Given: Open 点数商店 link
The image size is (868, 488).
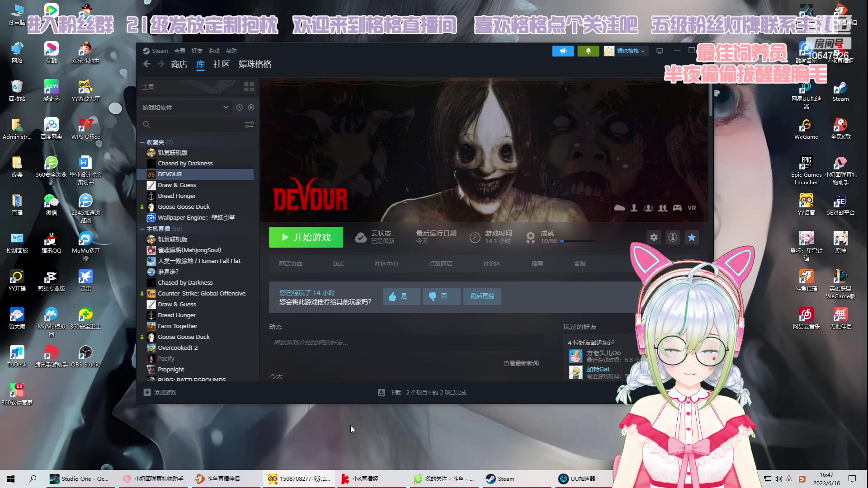Looking at the screenshot, I should coord(441,263).
